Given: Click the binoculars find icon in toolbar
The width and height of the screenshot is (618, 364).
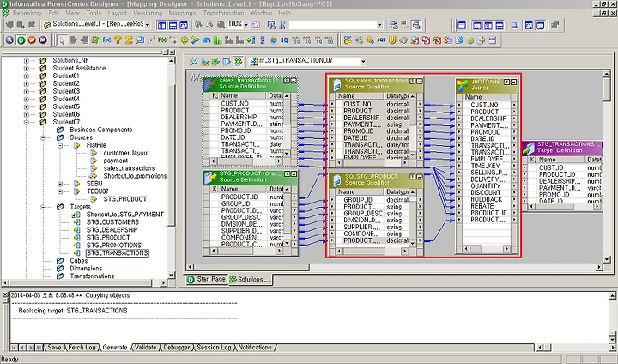Looking at the screenshot, I should click(x=271, y=25).
